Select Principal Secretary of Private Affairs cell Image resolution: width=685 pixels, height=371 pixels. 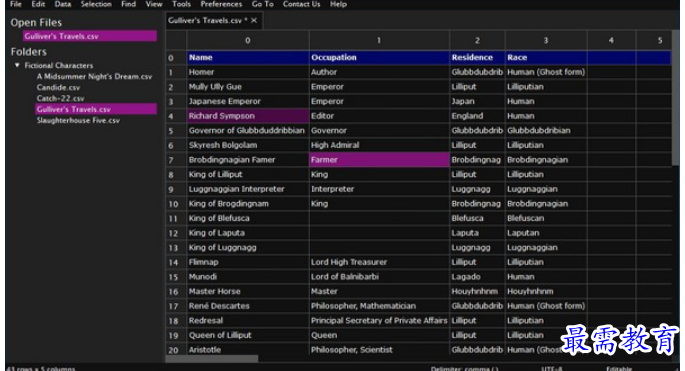tap(379, 321)
